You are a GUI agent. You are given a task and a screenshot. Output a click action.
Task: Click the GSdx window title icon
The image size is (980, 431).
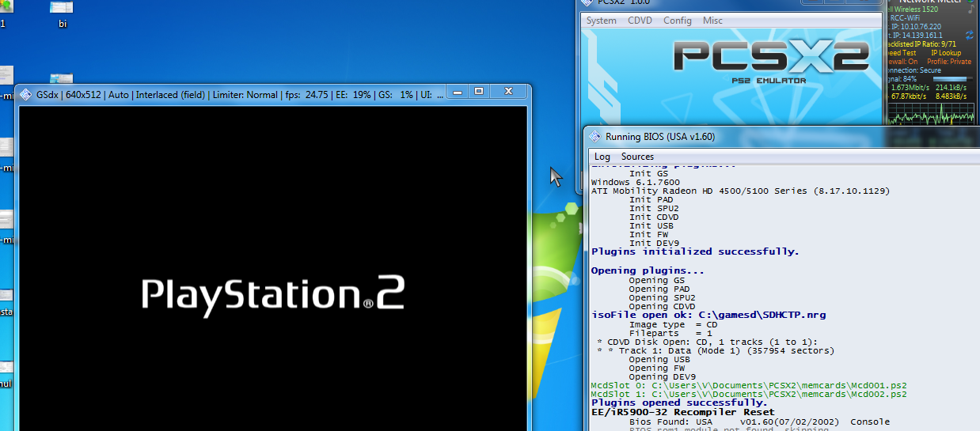coord(25,94)
